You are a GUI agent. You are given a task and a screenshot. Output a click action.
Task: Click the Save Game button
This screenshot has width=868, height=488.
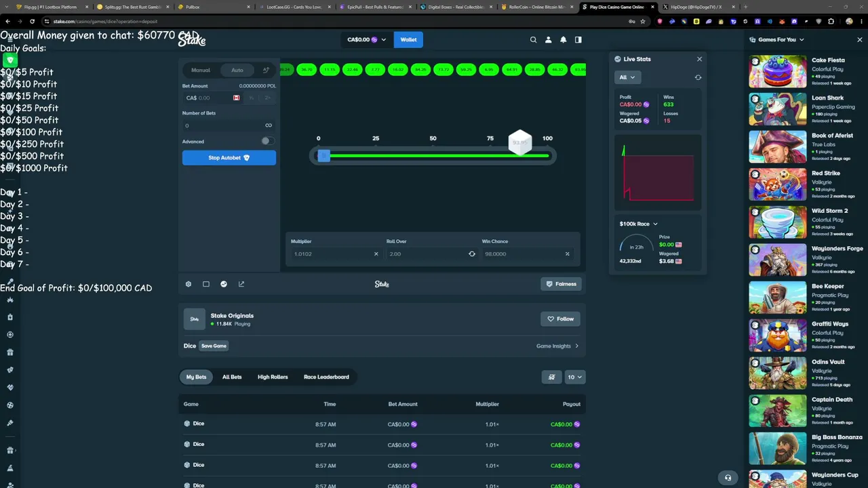point(214,346)
